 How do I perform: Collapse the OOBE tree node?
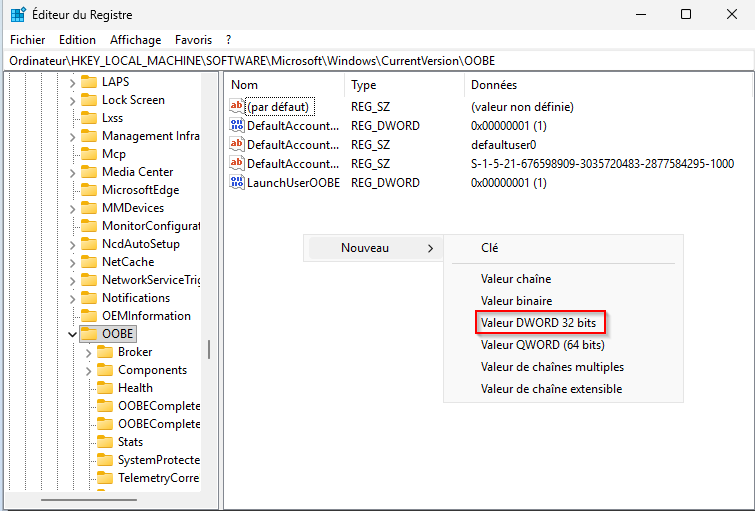[x=72, y=334]
